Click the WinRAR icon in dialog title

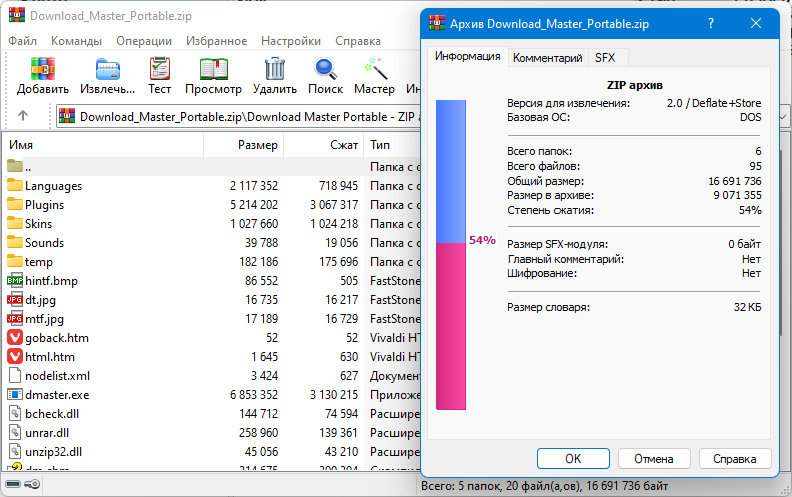(x=437, y=23)
